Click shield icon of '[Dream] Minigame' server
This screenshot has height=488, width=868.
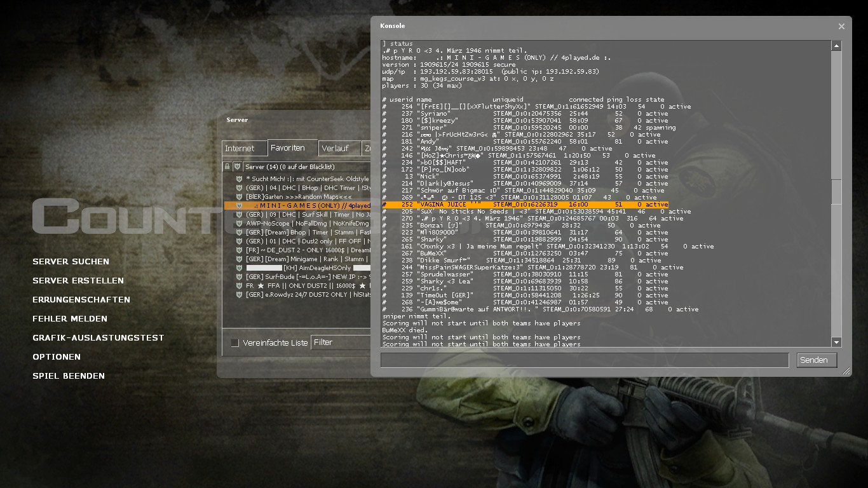click(x=240, y=259)
